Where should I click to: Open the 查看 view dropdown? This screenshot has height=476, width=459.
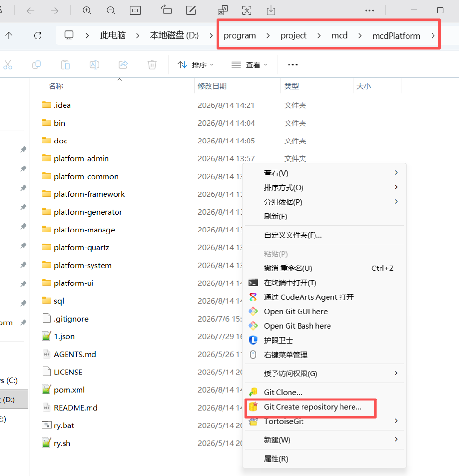[x=249, y=64]
